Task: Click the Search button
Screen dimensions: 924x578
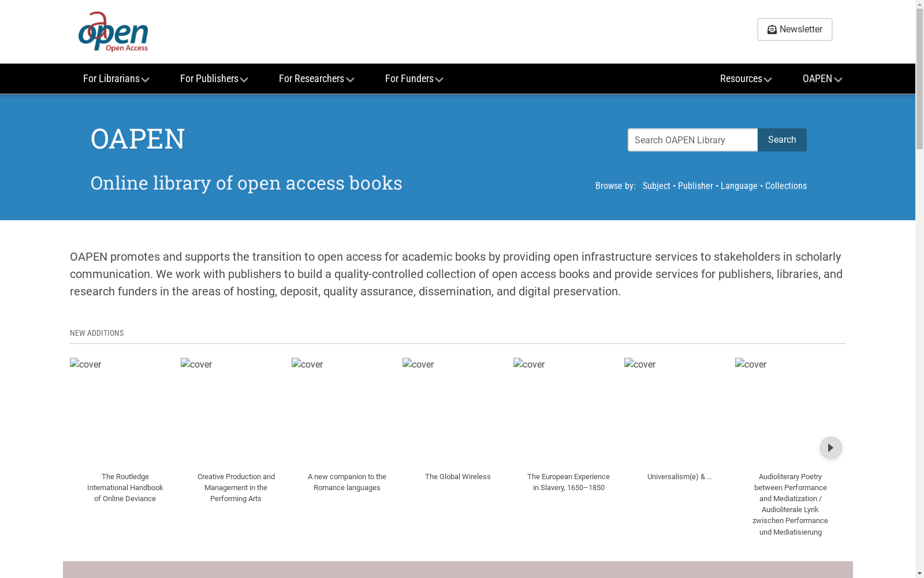Action: [x=782, y=140]
